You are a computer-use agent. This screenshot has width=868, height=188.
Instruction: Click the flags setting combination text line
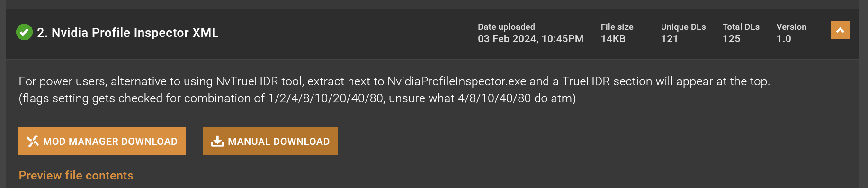tap(297, 98)
